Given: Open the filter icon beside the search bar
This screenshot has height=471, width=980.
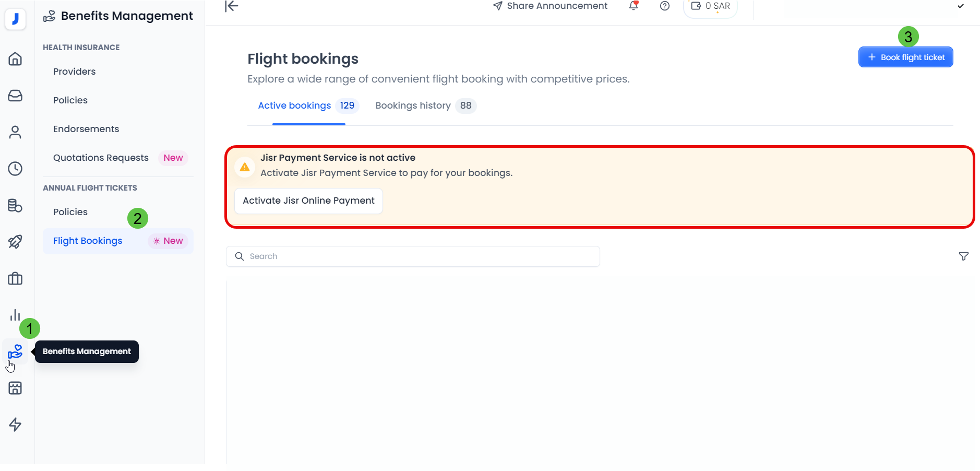Looking at the screenshot, I should tap(963, 256).
